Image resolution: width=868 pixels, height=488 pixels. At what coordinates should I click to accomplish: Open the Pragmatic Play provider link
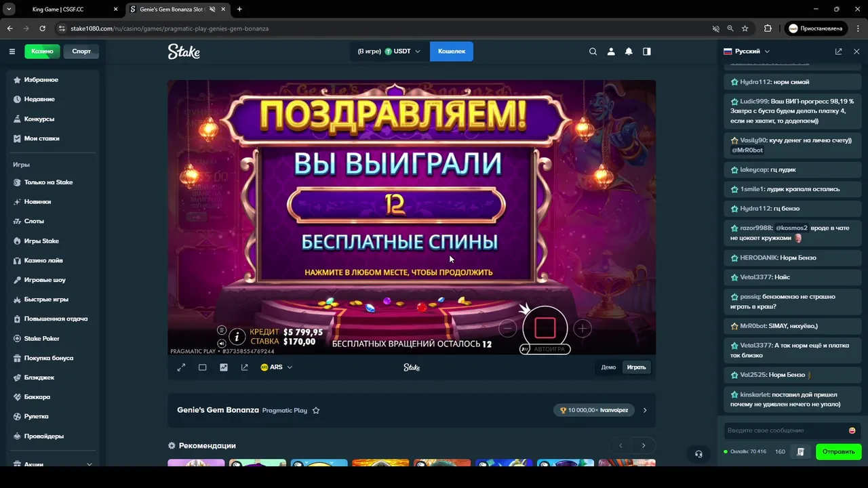pos(285,411)
